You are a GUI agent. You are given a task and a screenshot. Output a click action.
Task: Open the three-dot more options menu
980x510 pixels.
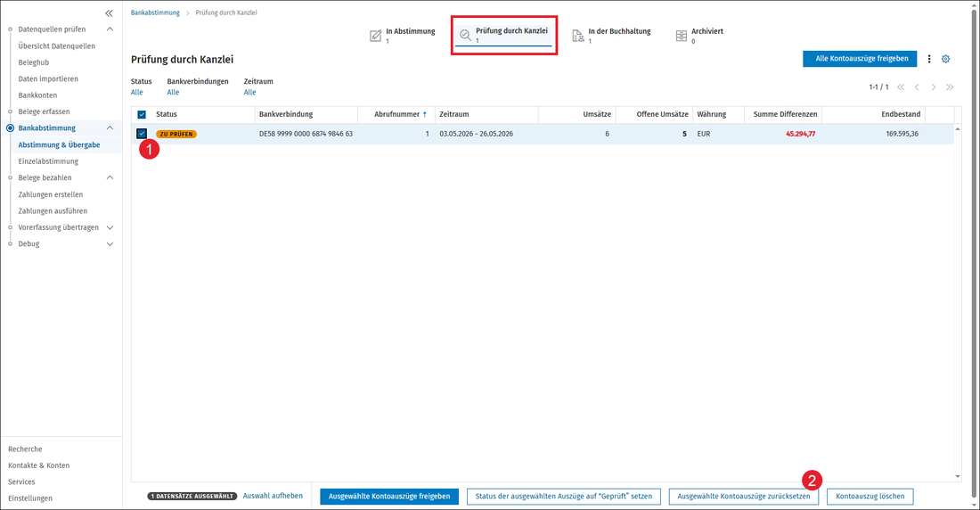[x=928, y=59]
